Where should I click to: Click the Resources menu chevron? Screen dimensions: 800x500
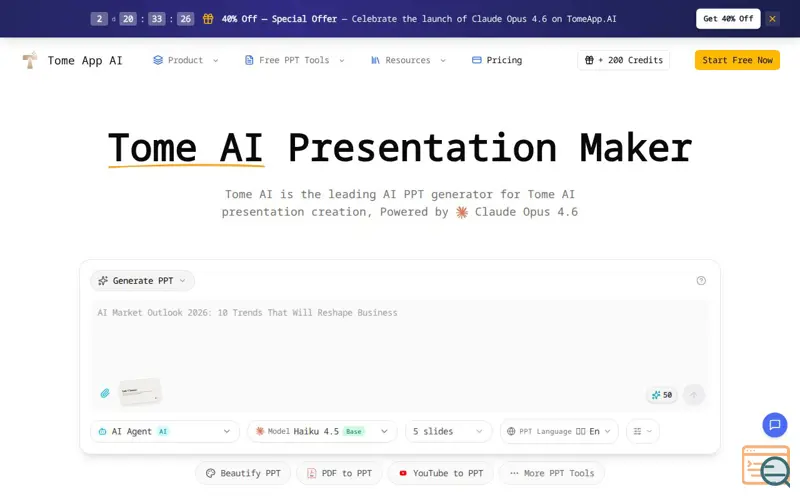click(x=443, y=60)
